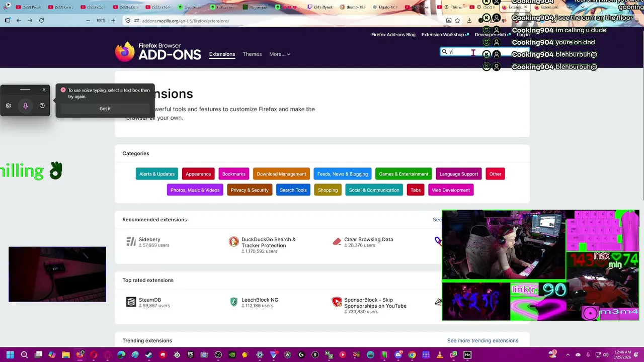Open the Search Tools category
644x362 pixels.
coord(293,190)
